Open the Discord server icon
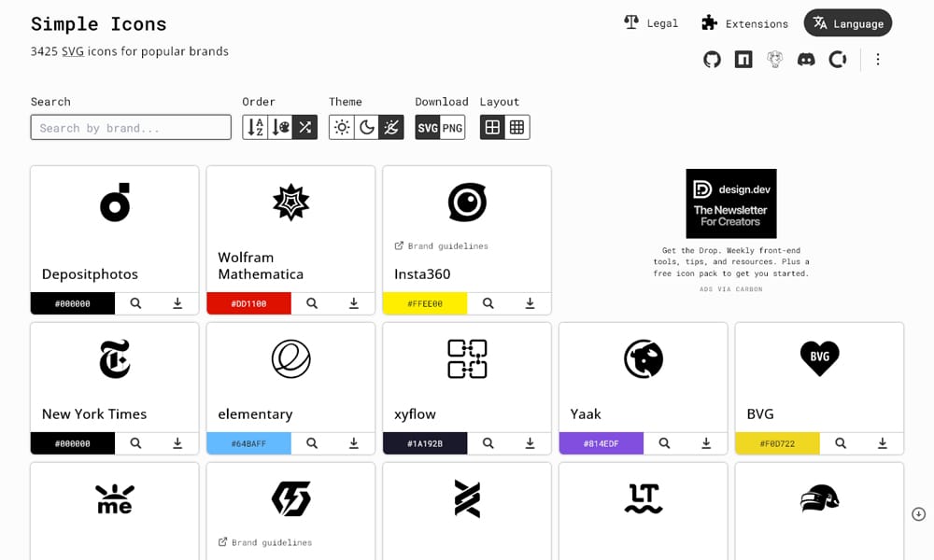Screen dimensions: 934x560 tap(806, 60)
